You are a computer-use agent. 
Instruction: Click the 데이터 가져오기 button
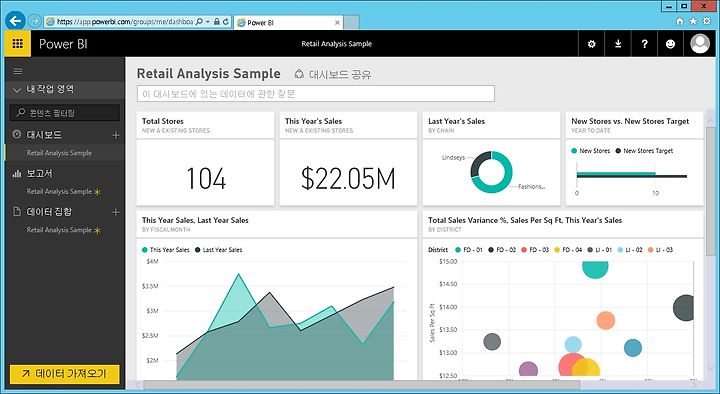click(65, 374)
